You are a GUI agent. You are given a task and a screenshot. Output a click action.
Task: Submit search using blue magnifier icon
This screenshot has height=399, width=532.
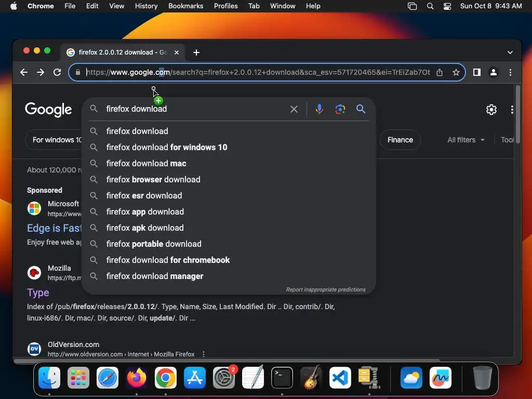tap(361, 109)
